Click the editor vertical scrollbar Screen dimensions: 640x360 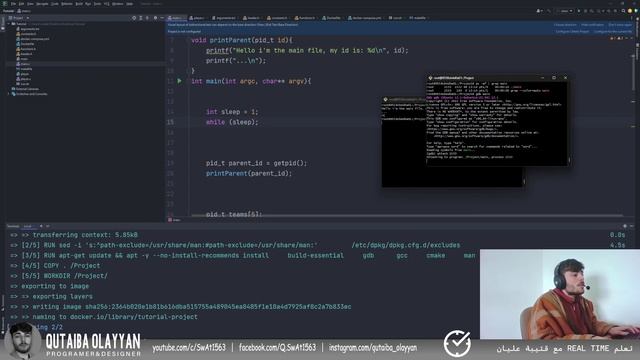633,73
